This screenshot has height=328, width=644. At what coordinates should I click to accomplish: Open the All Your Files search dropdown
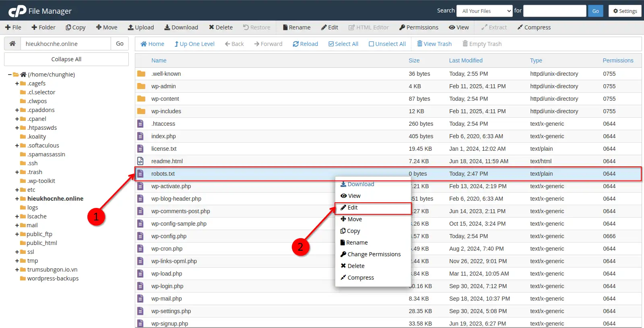485,11
